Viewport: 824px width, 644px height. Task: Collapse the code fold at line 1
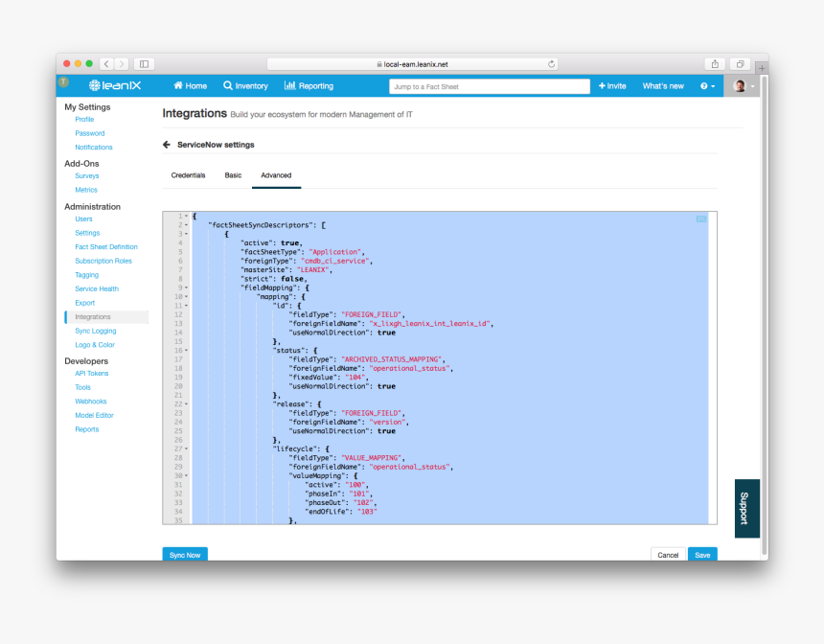(186, 216)
